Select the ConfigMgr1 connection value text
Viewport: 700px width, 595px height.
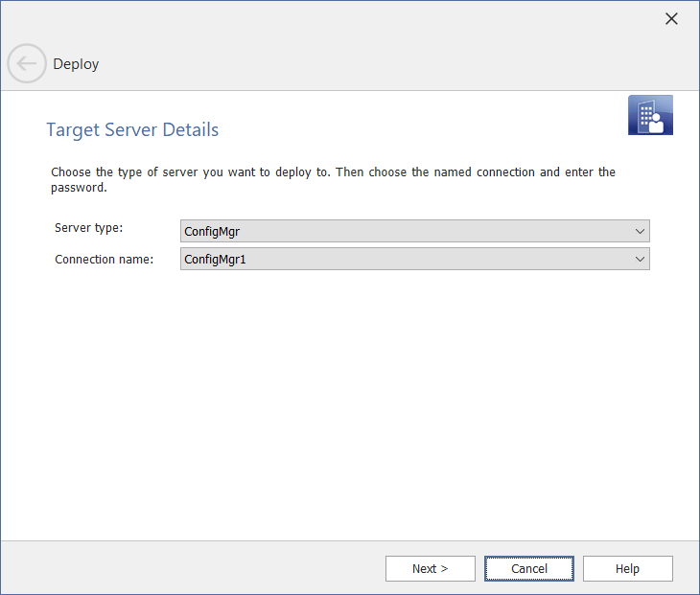[215, 259]
